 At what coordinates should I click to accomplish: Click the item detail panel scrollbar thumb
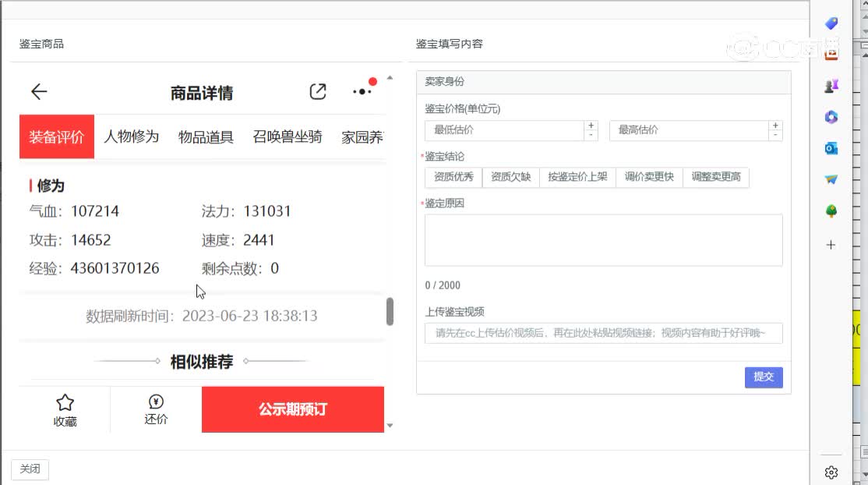390,312
